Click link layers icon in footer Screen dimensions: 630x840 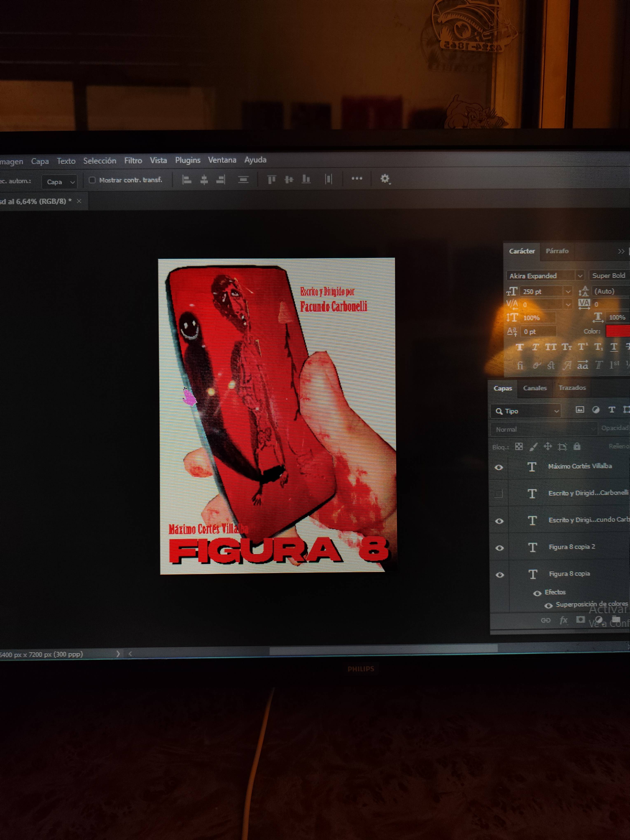546,621
